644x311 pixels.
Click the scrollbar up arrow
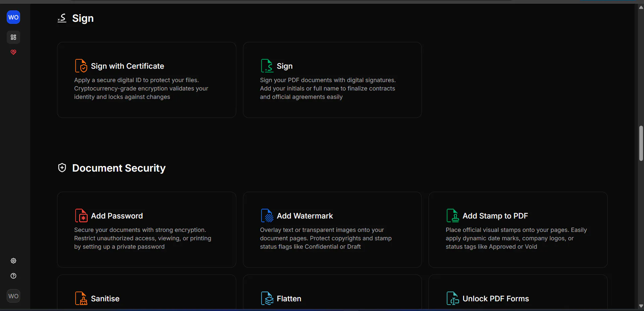click(x=641, y=7)
